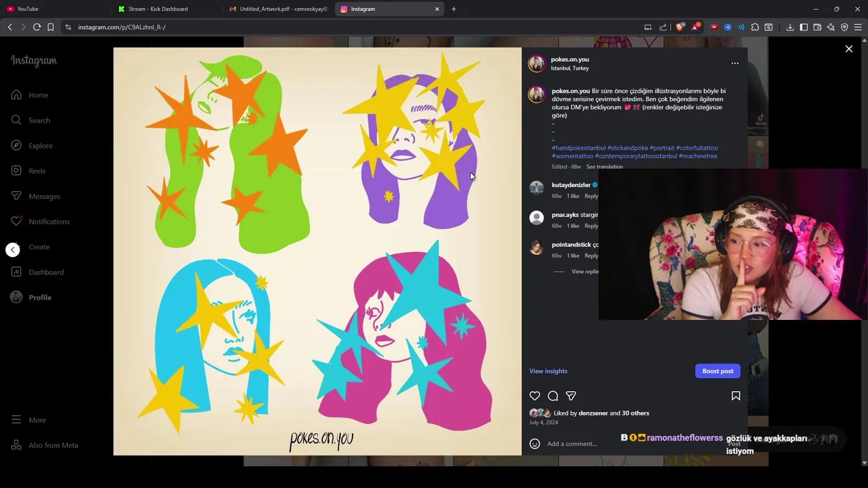868x488 pixels.
Task: Open denzsener liker profile
Action: (x=593, y=413)
